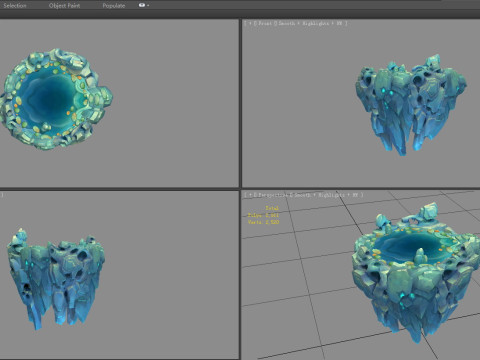
Task: Click the ribbon display options icon
Action: (142, 5)
